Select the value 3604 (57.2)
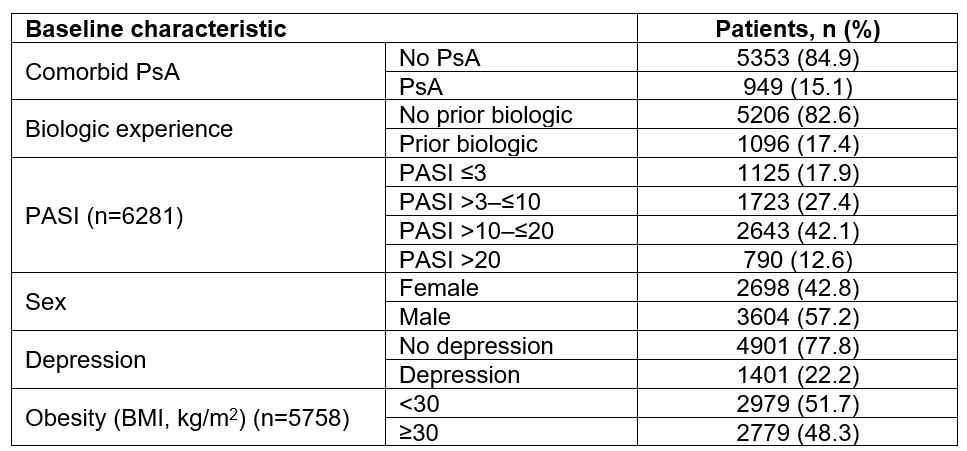 tap(798, 318)
